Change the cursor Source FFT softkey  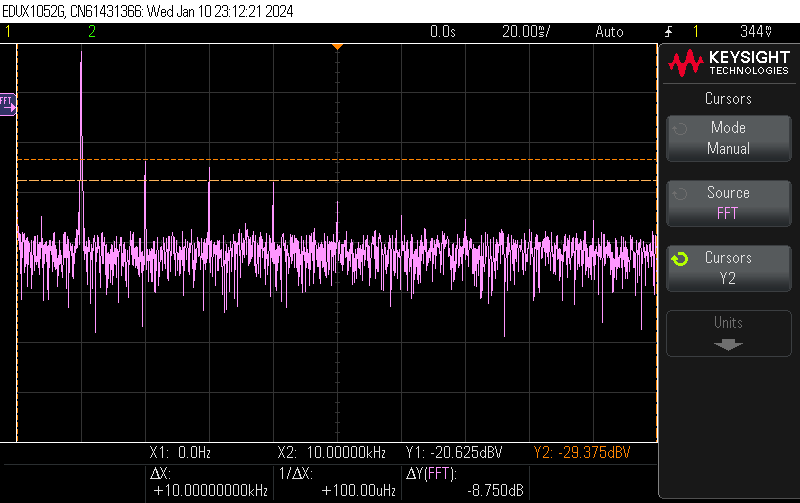[729, 203]
